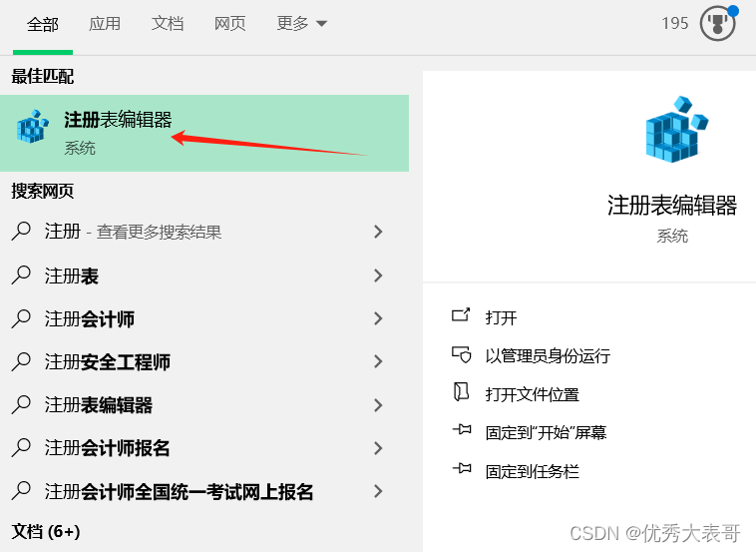This screenshot has width=756, height=552.
Task: Open the 注册表编辑器 best match result
Action: [x=204, y=133]
